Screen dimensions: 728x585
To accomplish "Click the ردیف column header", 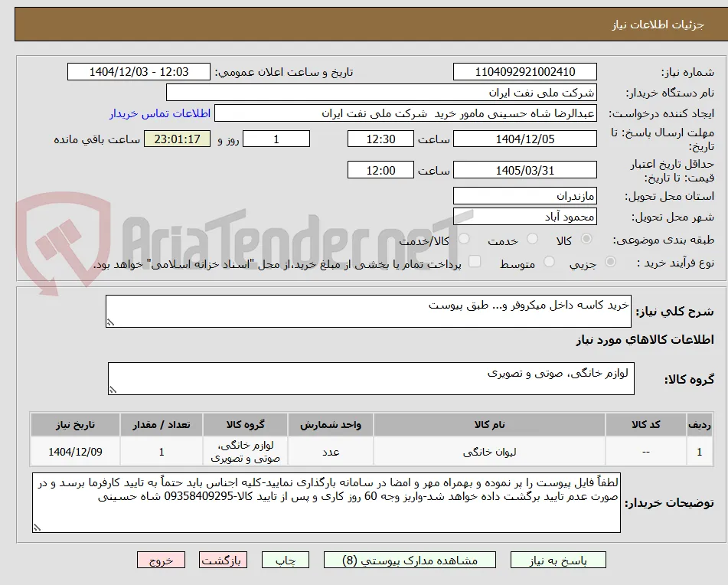I will point(700,425).
